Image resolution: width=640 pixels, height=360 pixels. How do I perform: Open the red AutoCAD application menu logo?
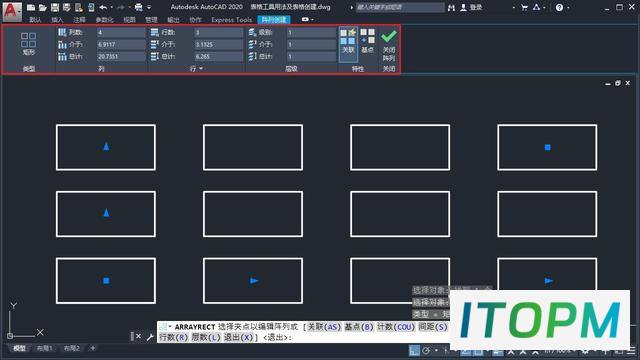point(12,11)
